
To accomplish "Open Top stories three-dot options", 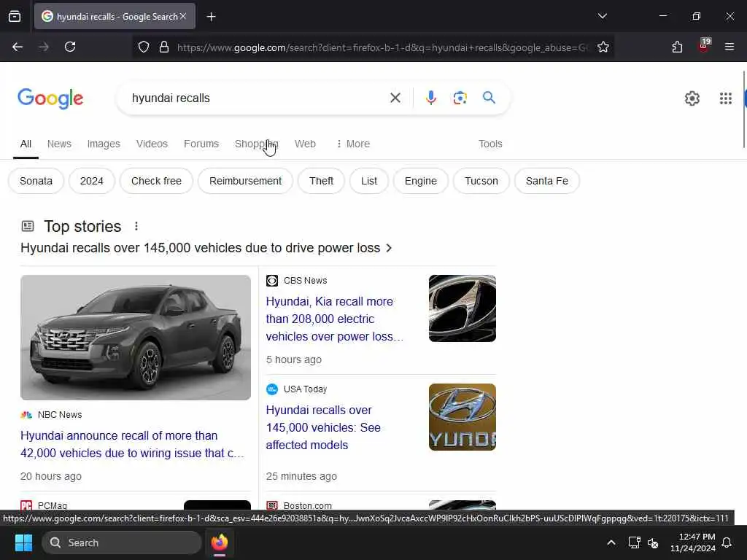I will pos(136,226).
